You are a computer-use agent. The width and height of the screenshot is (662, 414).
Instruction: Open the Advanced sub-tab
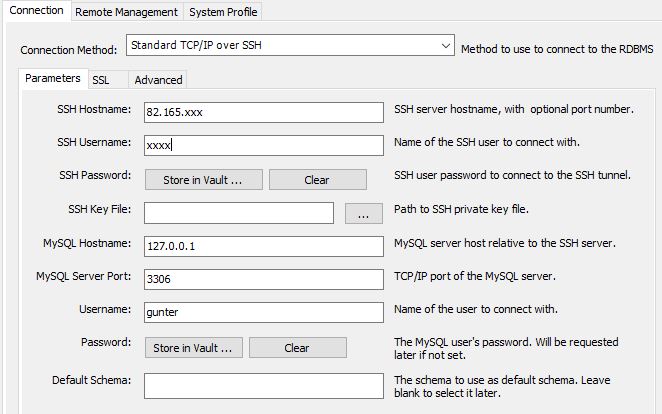158,80
